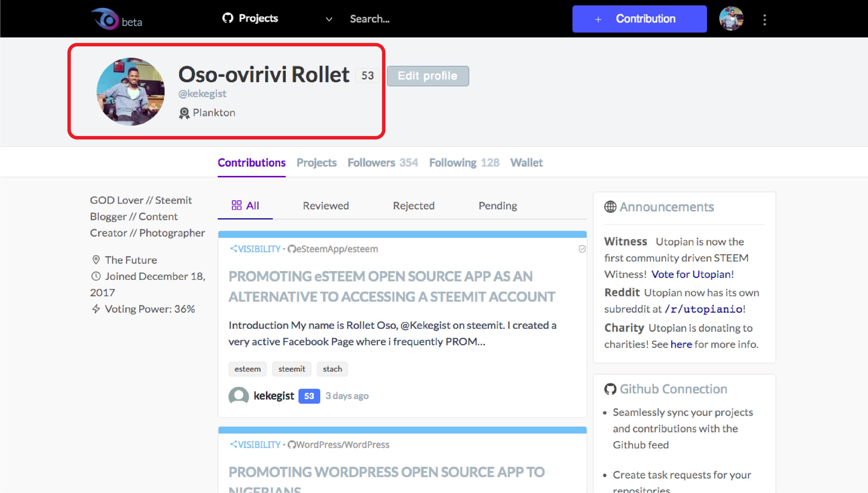Open the Following 128 tab
Viewport: 868px width, 493px height.
click(464, 163)
